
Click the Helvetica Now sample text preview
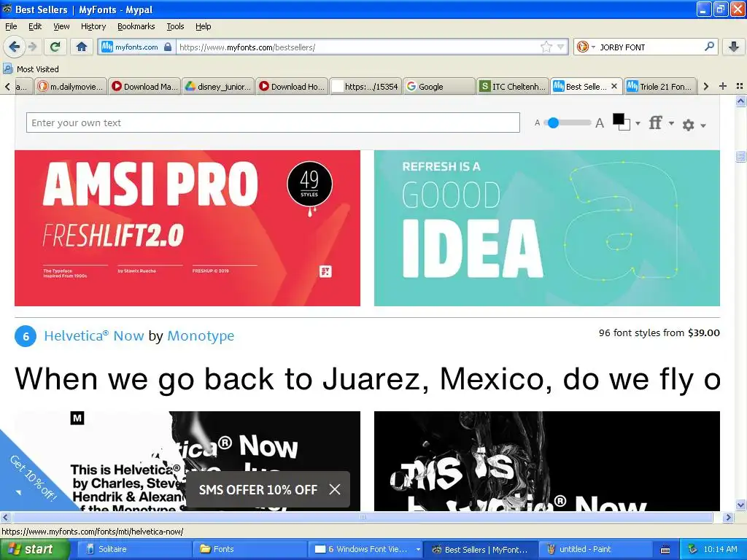click(x=368, y=379)
